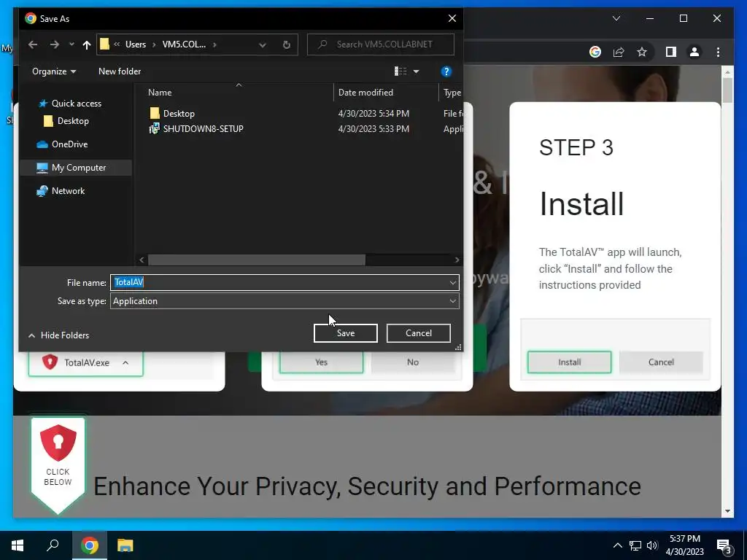Image resolution: width=747 pixels, height=560 pixels.
Task: Select Desktop under Quick access
Action: [73, 121]
